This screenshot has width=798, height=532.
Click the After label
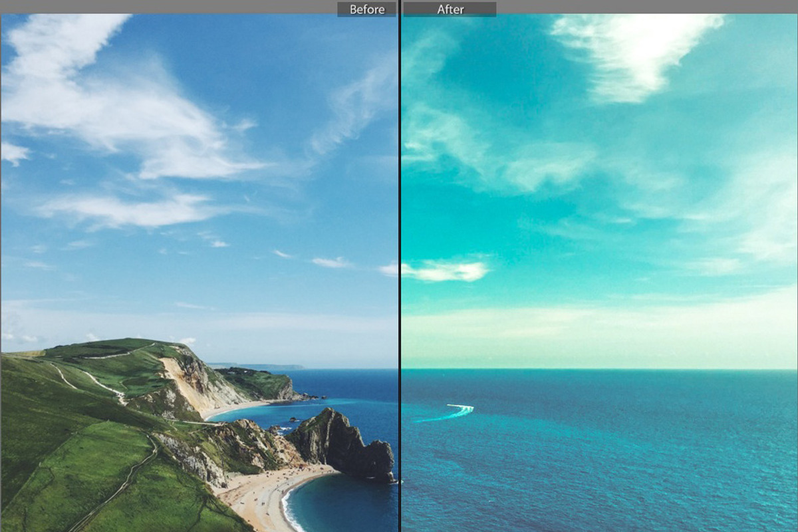pyautogui.click(x=450, y=9)
